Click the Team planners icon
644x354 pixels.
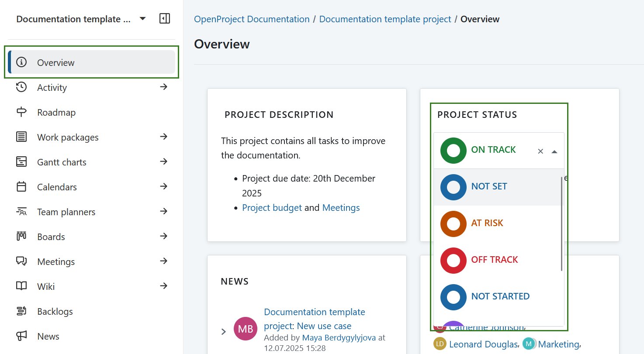tap(21, 211)
